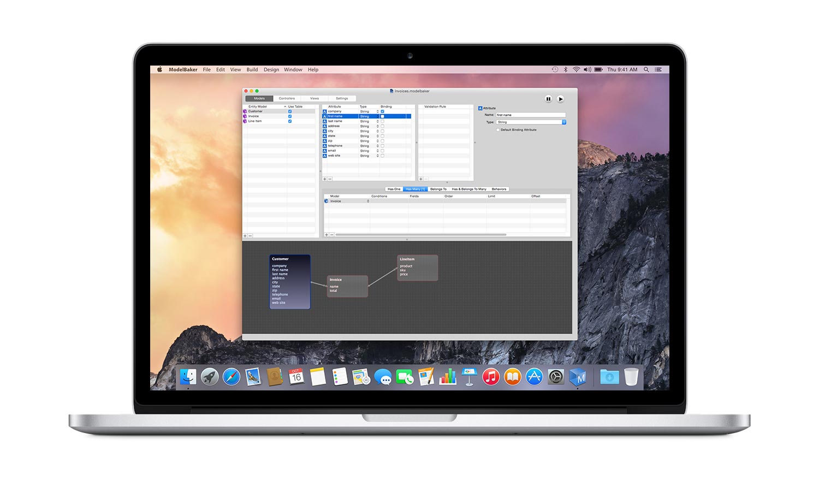The image size is (819, 504).
Task: Open Invoice model popup in relationships table
Action: pos(368,201)
